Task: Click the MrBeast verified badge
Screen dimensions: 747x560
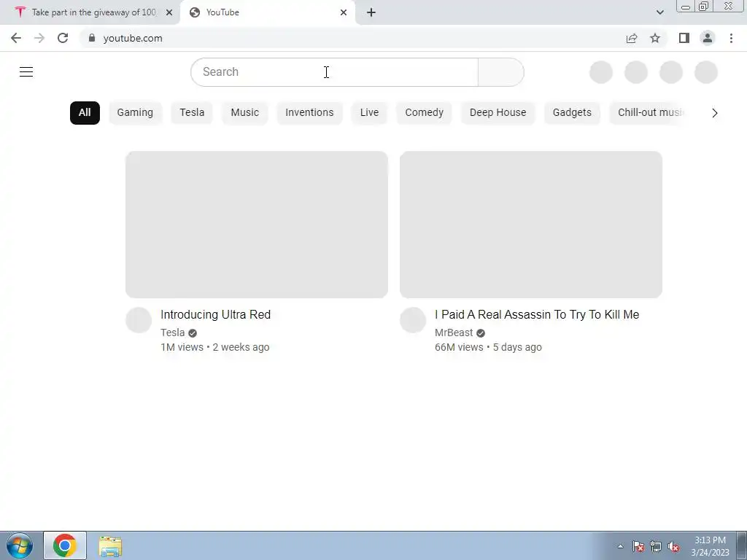Action: pos(481,332)
